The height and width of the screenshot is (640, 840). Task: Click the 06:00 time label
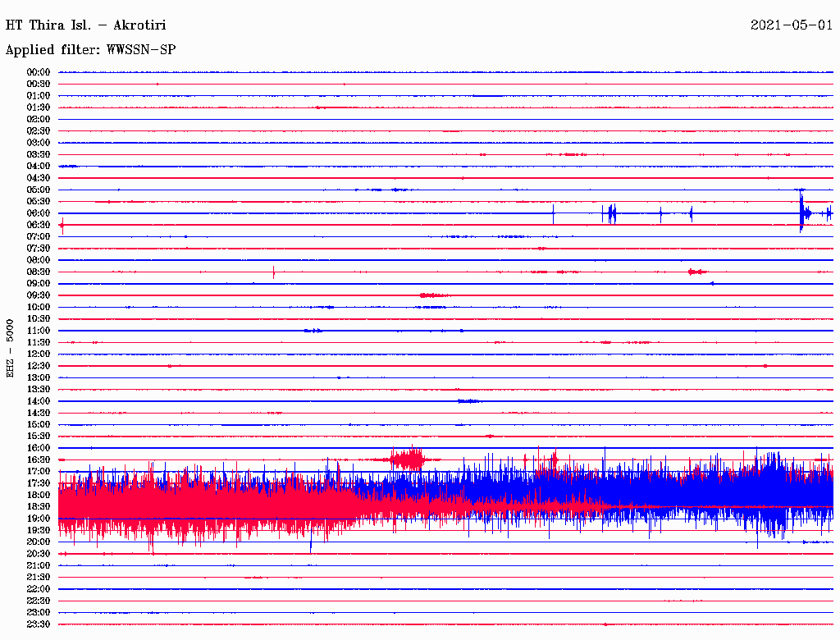point(39,213)
